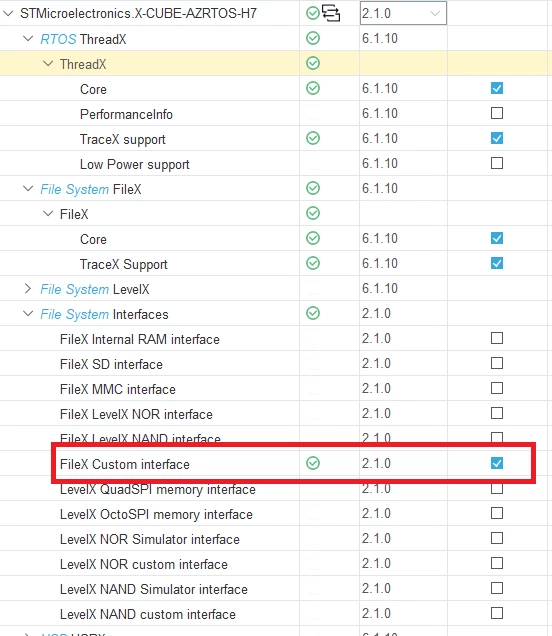Click the resolve-dependencies icon beside X-CUBE-AZRTOS-H7
Image resolution: width=552 pixels, height=636 pixels.
click(x=331, y=13)
